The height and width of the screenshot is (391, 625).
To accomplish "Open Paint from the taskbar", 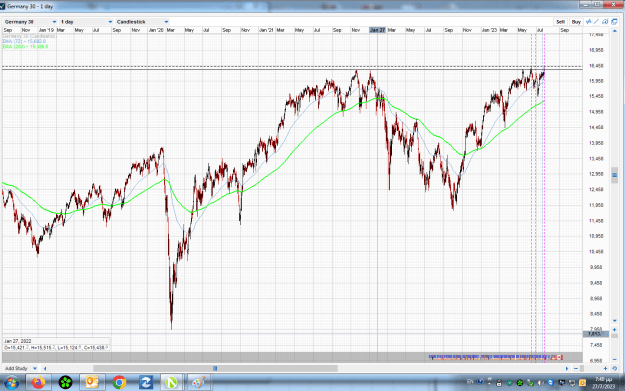I will 199,383.
